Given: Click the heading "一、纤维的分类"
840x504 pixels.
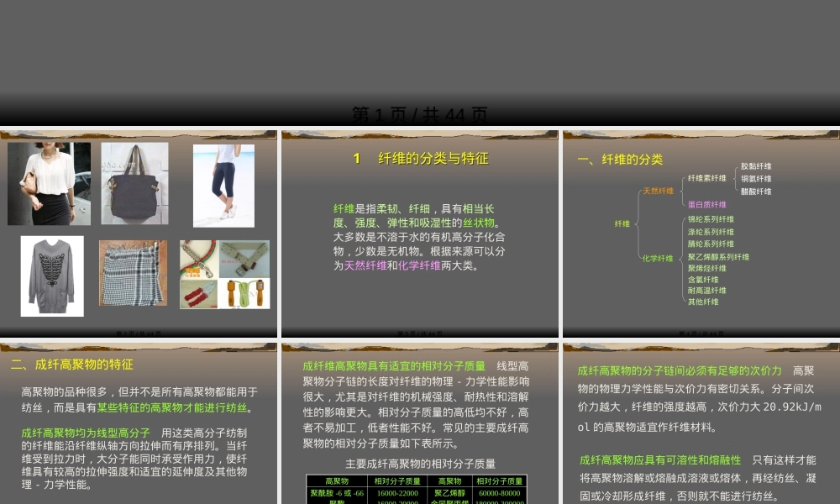Looking at the screenshot, I should (x=620, y=159).
